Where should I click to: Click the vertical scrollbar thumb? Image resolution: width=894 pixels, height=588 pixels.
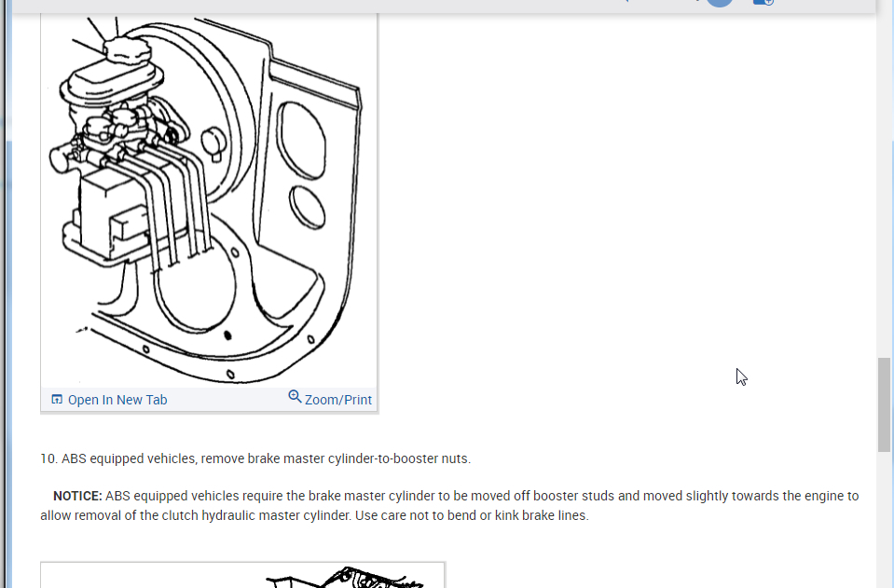point(884,403)
